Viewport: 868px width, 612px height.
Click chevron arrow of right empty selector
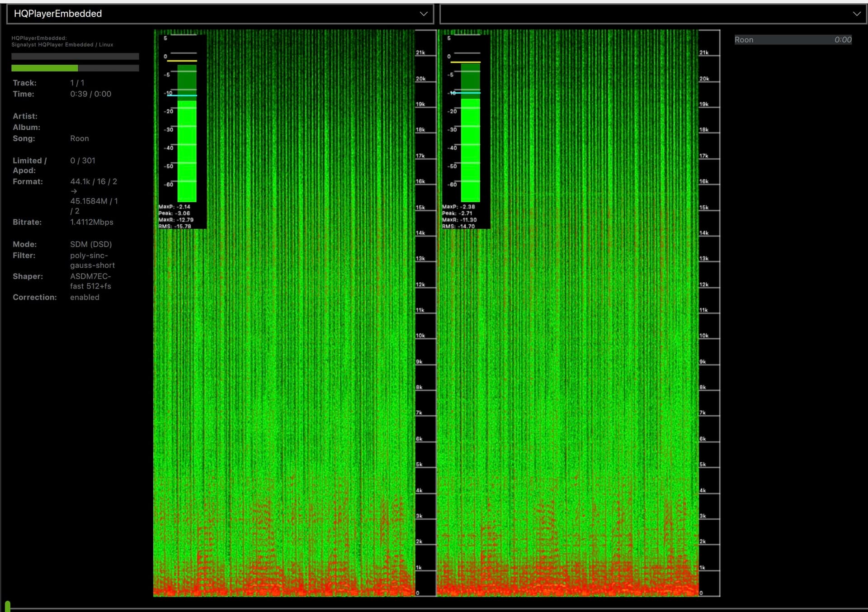coord(856,14)
